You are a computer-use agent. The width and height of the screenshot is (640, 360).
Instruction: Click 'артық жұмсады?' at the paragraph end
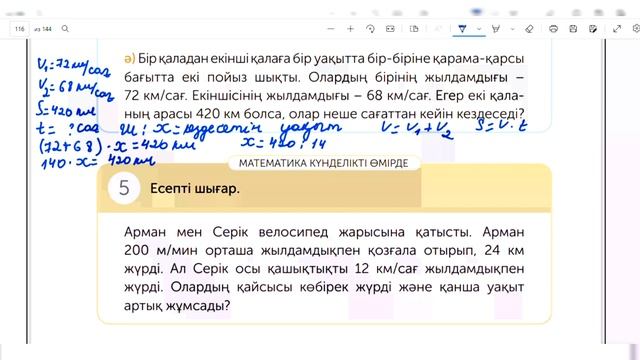pyautogui.click(x=177, y=305)
